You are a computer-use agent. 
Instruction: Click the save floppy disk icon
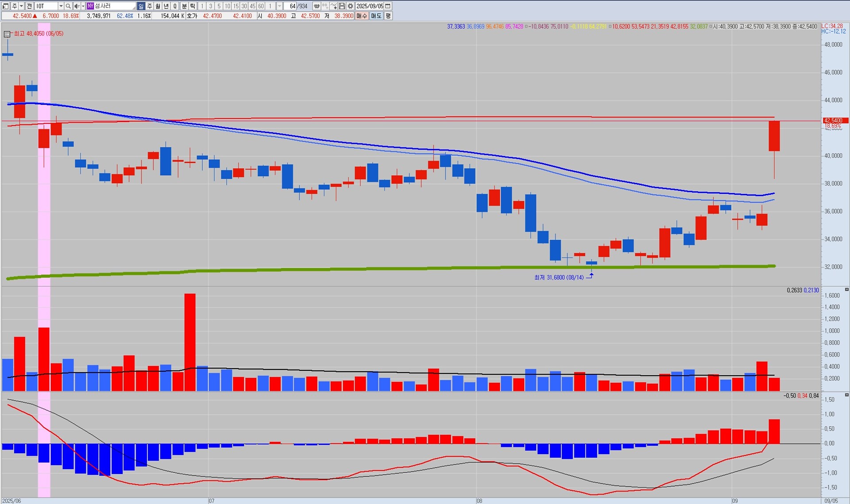[342, 6]
